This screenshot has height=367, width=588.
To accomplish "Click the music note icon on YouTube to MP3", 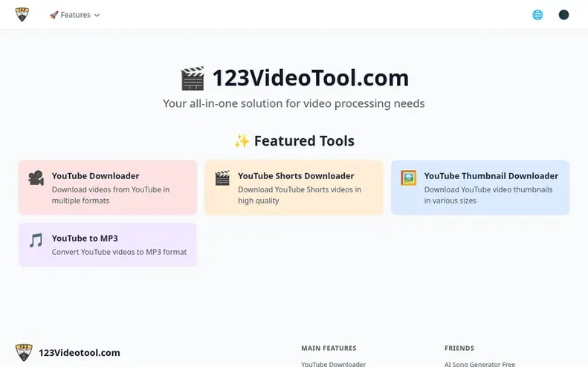I will pos(36,240).
